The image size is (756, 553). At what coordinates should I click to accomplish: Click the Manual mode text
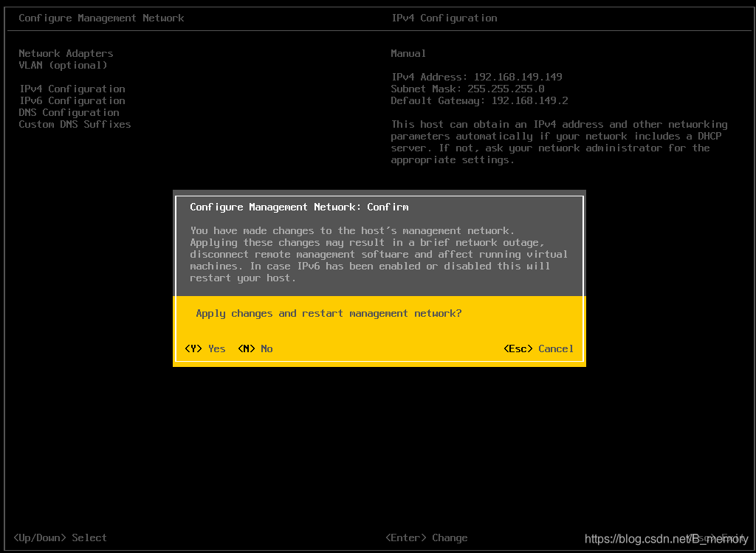408,53
